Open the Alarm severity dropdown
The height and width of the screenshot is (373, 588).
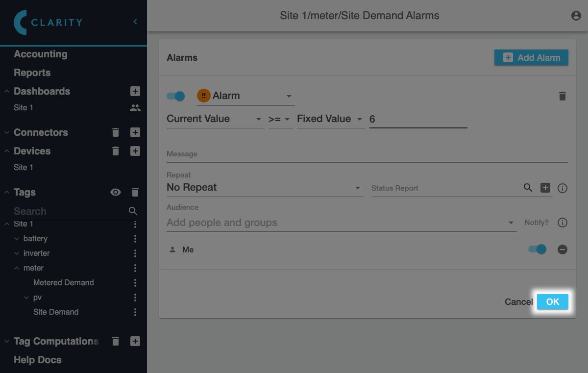coord(245,96)
